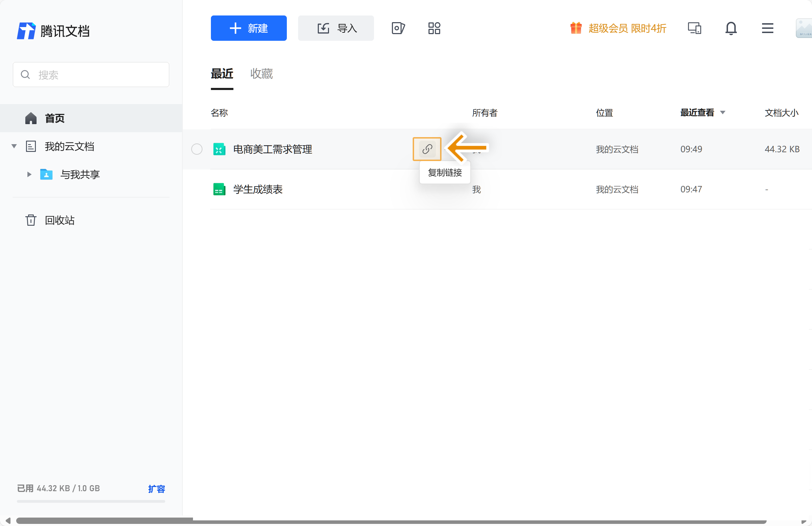Click the user avatar thumbnail
Screen dimensions: 812x526
(x=804, y=28)
